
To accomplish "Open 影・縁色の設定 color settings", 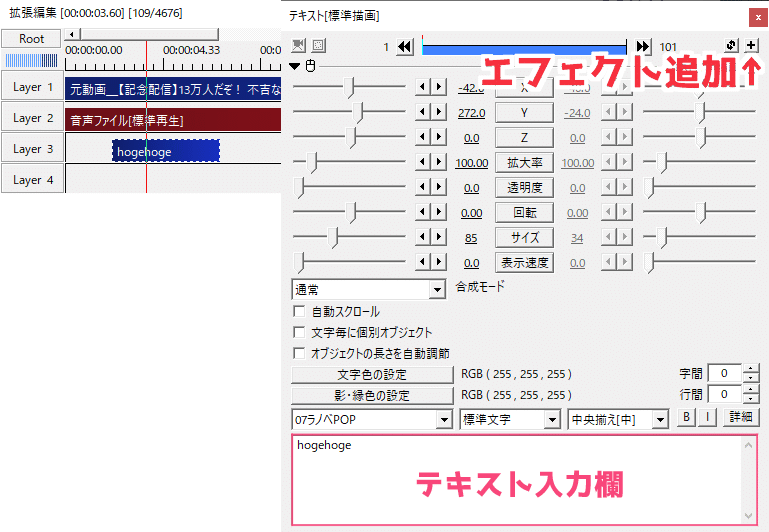I will click(x=372, y=395).
